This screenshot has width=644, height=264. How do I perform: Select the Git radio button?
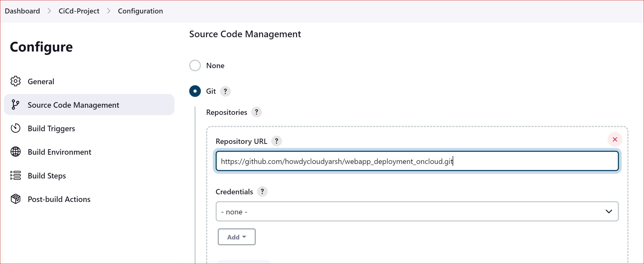(195, 91)
